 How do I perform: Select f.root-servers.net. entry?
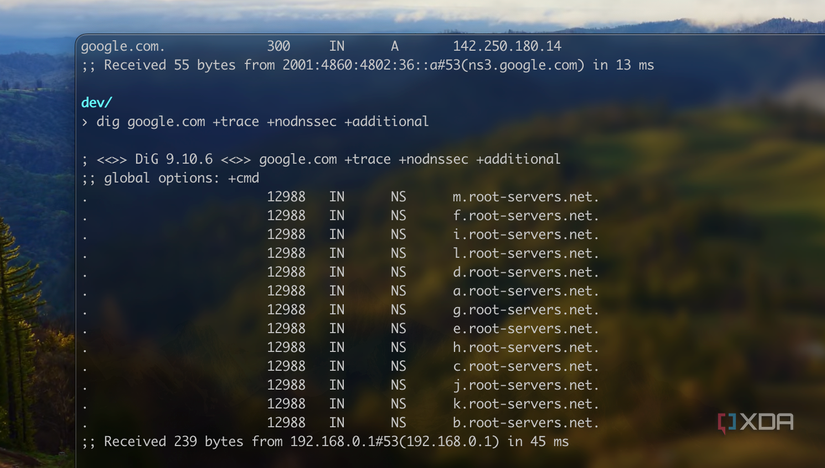click(526, 216)
